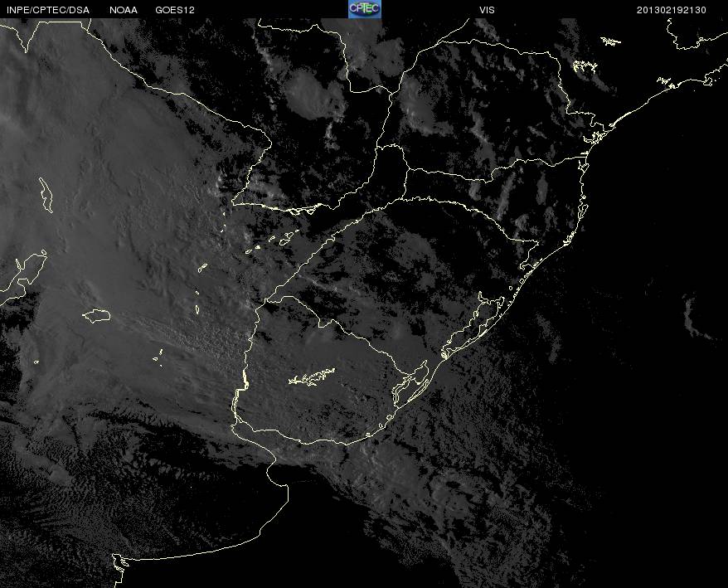This screenshot has height=588, width=728.
Task: Click the VIS channel label
Action: (487, 10)
